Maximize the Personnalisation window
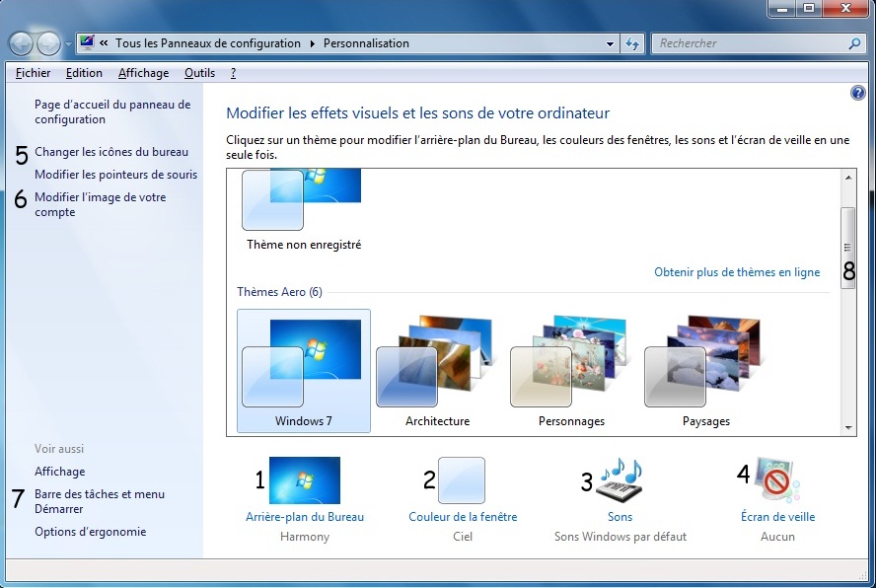877x588 pixels. click(808, 9)
